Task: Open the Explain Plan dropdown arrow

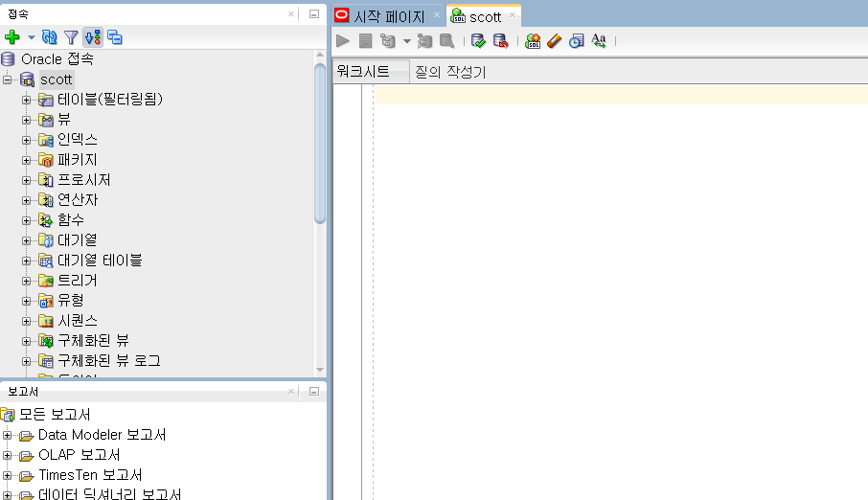Action: tap(407, 41)
